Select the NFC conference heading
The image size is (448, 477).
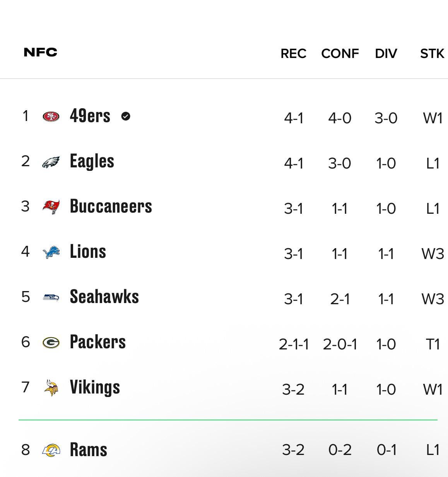click(x=40, y=52)
